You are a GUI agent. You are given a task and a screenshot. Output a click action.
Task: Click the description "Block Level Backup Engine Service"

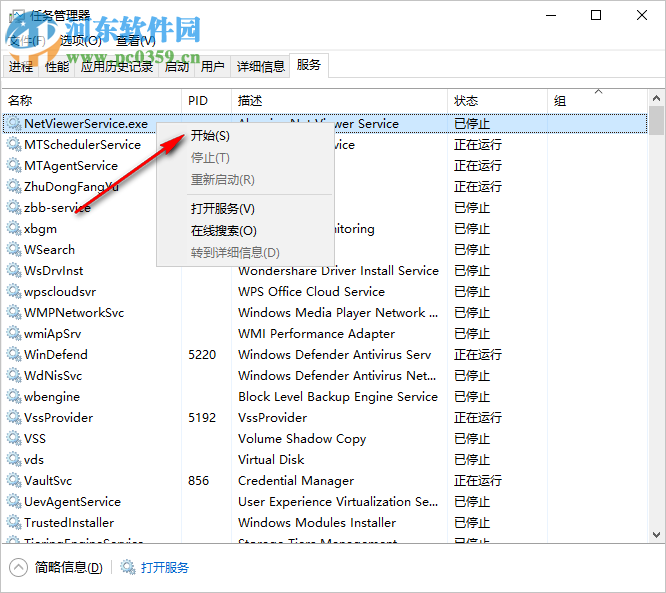[x=338, y=397]
